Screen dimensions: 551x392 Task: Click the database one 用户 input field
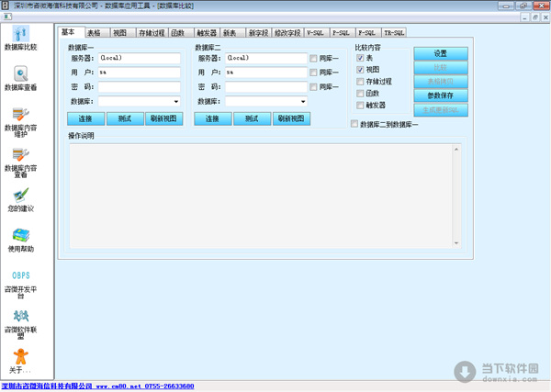(x=140, y=73)
